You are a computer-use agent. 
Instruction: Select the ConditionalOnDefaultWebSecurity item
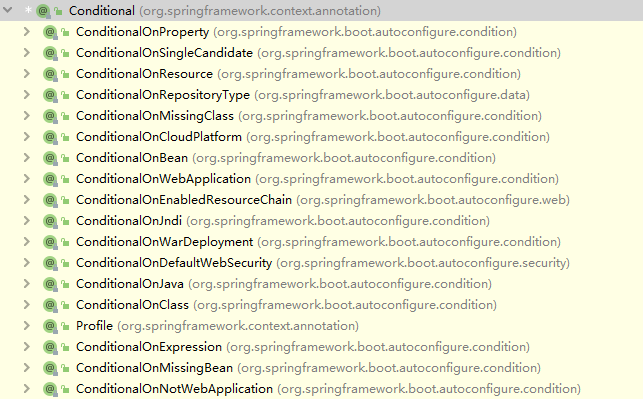click(174, 263)
